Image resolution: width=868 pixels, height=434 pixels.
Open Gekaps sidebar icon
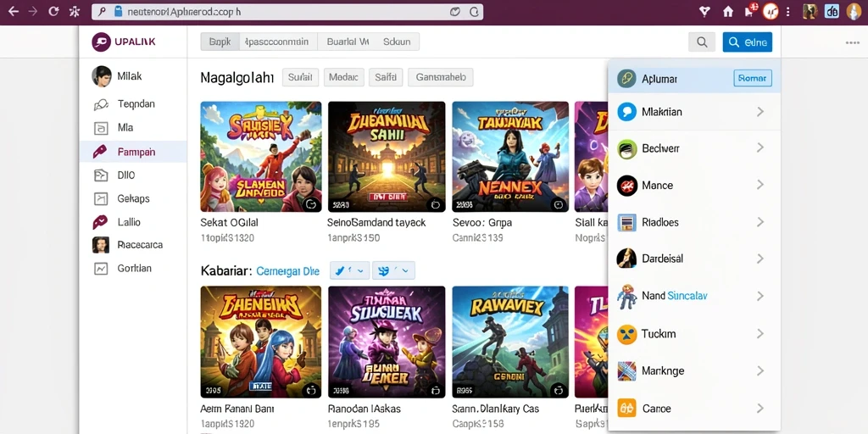tap(101, 198)
